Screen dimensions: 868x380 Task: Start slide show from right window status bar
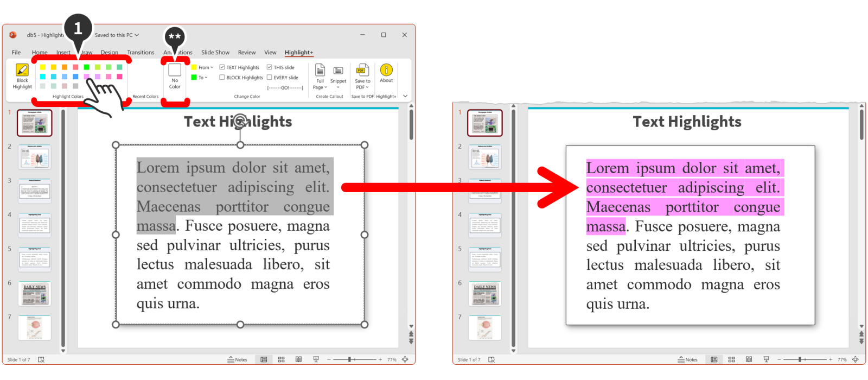click(766, 359)
